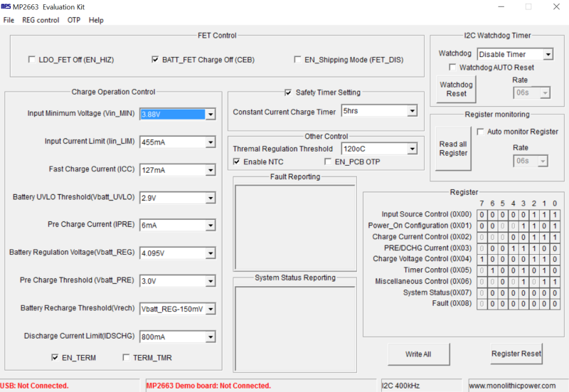Click inside the System Status Reporting box

(x=294, y=329)
